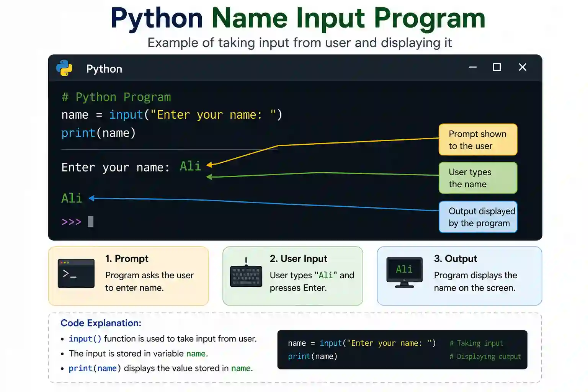The height and width of the screenshot is (392, 588).
Task: Click the "3. Output" heading
Action: tap(456, 259)
